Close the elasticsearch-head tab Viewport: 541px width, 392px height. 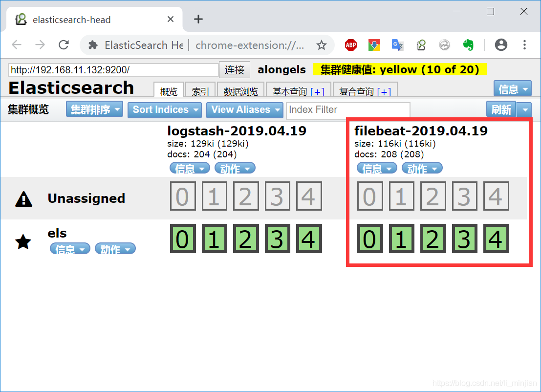171,20
